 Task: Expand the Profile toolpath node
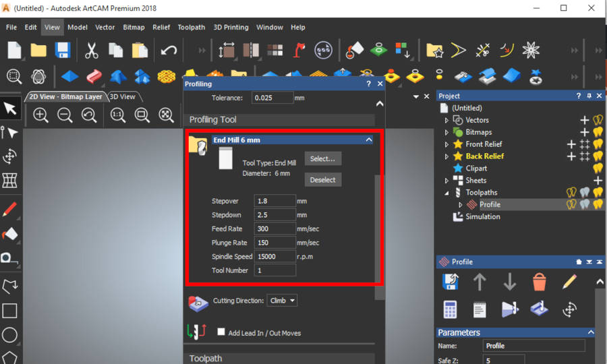pyautogui.click(x=460, y=205)
